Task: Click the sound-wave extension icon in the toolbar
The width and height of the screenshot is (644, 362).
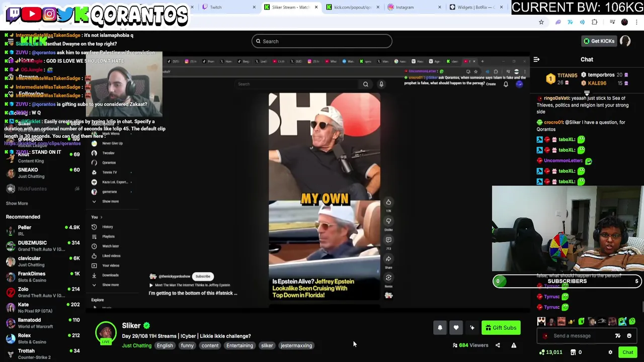Action: pyautogui.click(x=582, y=22)
